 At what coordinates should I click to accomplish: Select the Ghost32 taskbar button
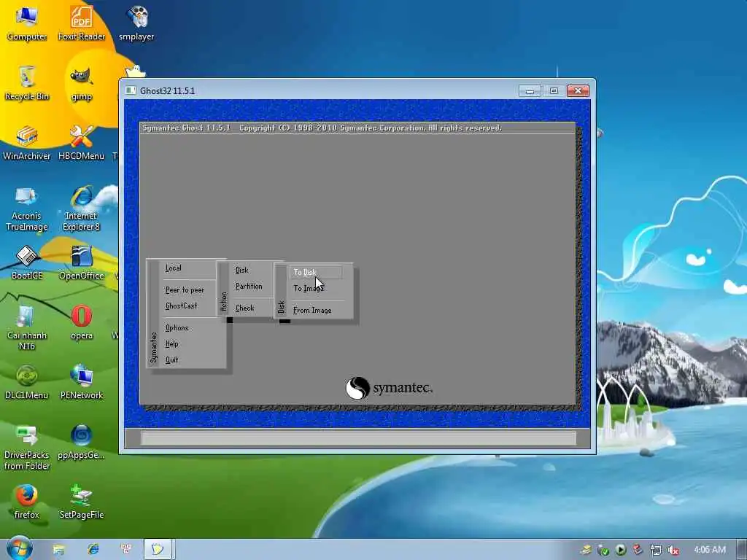(x=158, y=550)
